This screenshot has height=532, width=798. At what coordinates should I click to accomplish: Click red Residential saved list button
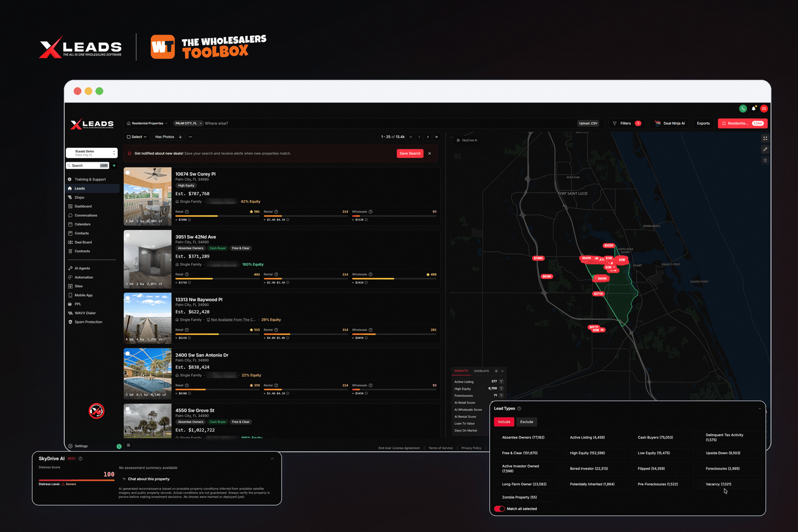coord(743,123)
